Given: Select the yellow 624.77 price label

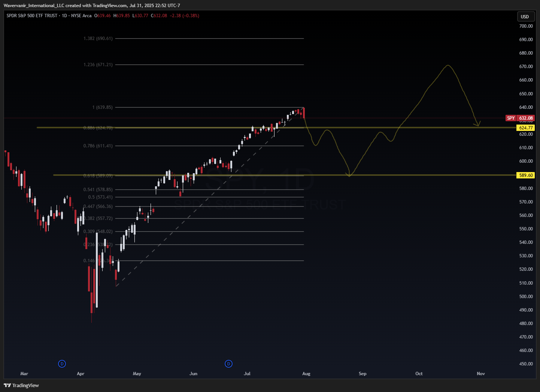Looking at the screenshot, I should click(526, 128).
